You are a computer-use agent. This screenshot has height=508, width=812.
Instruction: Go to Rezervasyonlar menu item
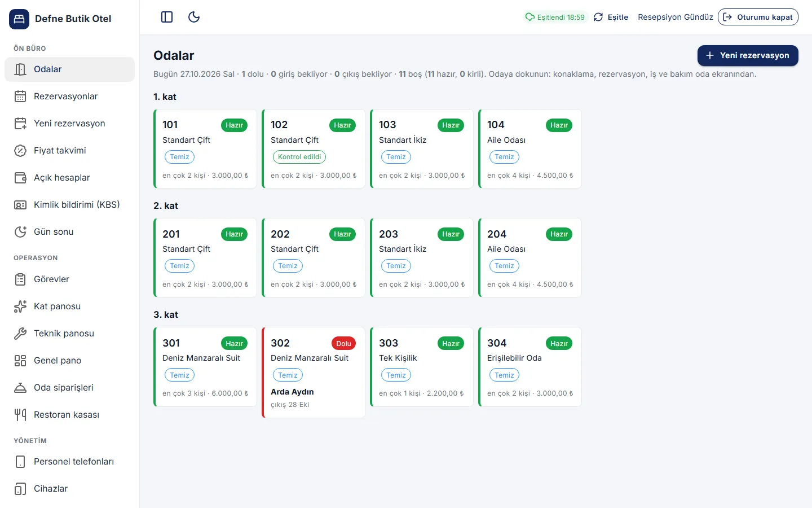pyautogui.click(x=69, y=97)
